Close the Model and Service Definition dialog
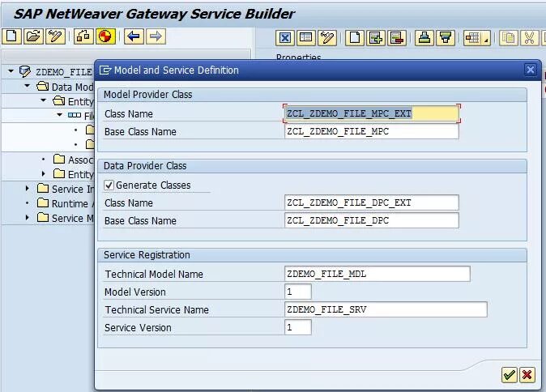Image resolution: width=546 pixels, height=392 pixels. (531, 70)
